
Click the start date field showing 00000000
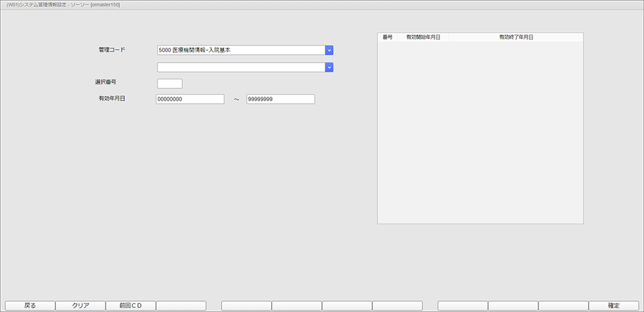tap(190, 99)
